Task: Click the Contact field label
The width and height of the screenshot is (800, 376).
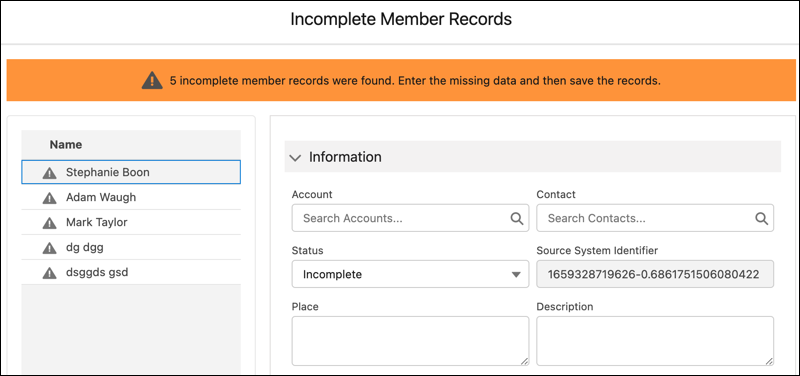Action: tap(556, 194)
